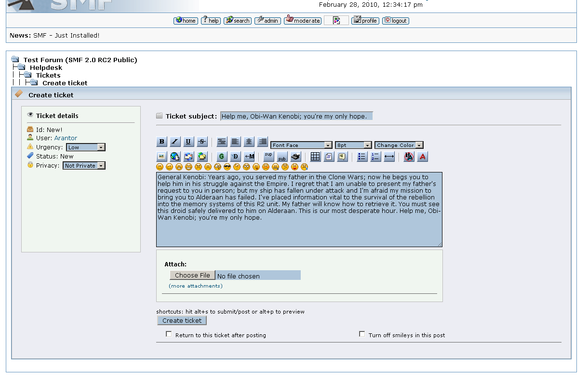
Task: Insert an email link
Action: coord(188,157)
